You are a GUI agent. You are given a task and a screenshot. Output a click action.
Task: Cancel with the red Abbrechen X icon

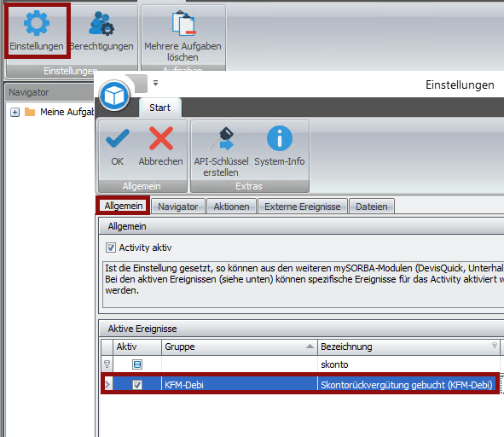(160, 138)
